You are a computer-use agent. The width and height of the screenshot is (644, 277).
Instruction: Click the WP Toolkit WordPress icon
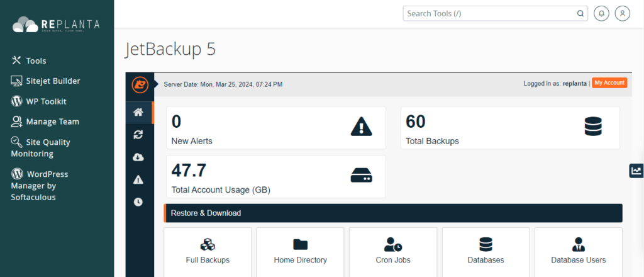(x=16, y=101)
